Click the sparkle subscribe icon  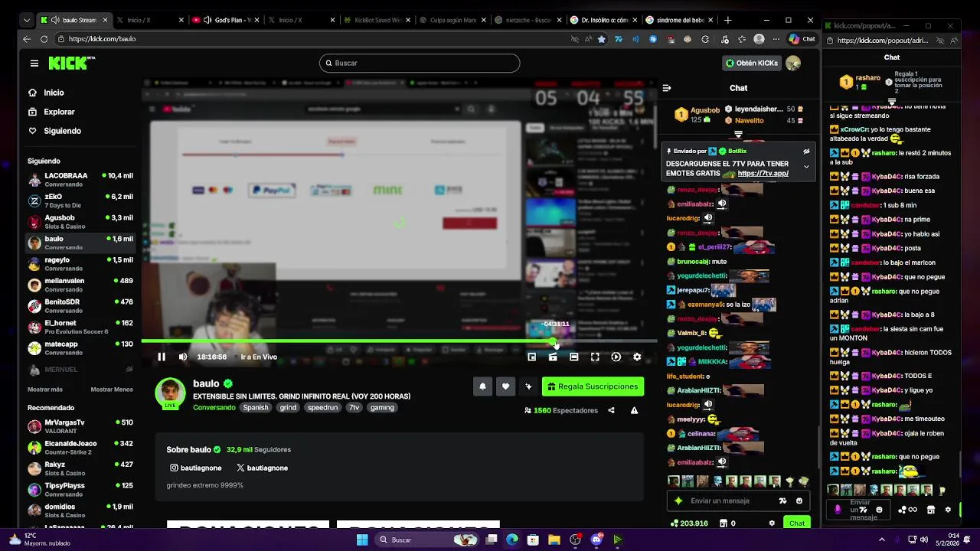click(x=528, y=386)
